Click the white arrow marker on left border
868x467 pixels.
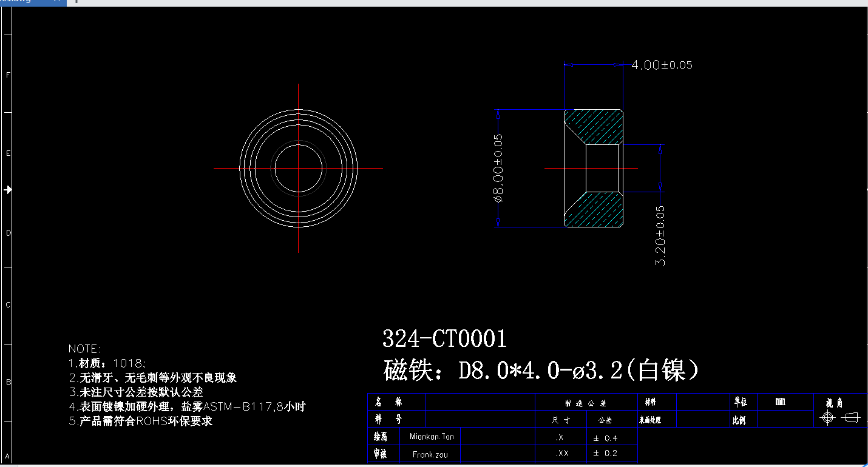[8, 190]
